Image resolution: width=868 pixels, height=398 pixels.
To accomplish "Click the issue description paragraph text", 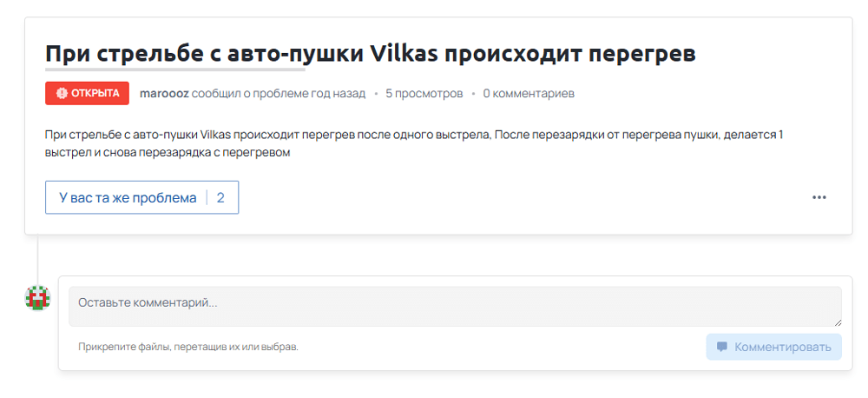I will pos(413,144).
